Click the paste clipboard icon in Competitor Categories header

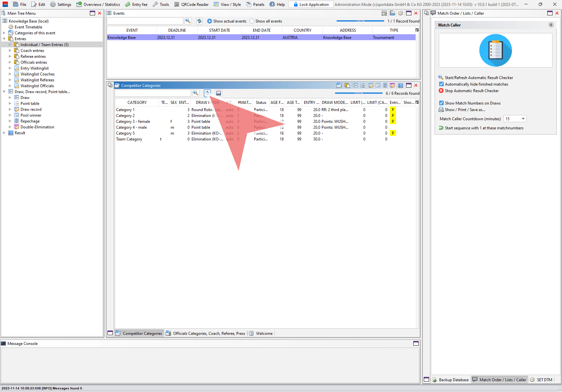347,86
